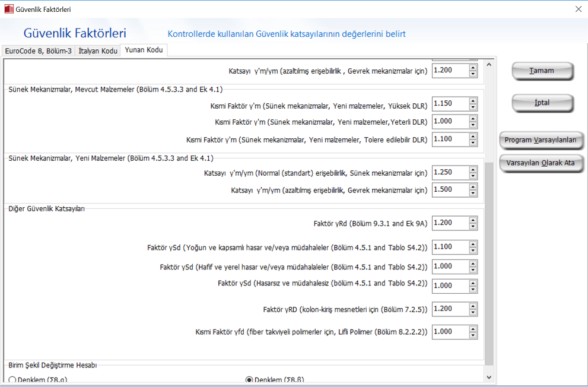
Task: Open the İtalyan Kodu tab
Action: coord(98,51)
